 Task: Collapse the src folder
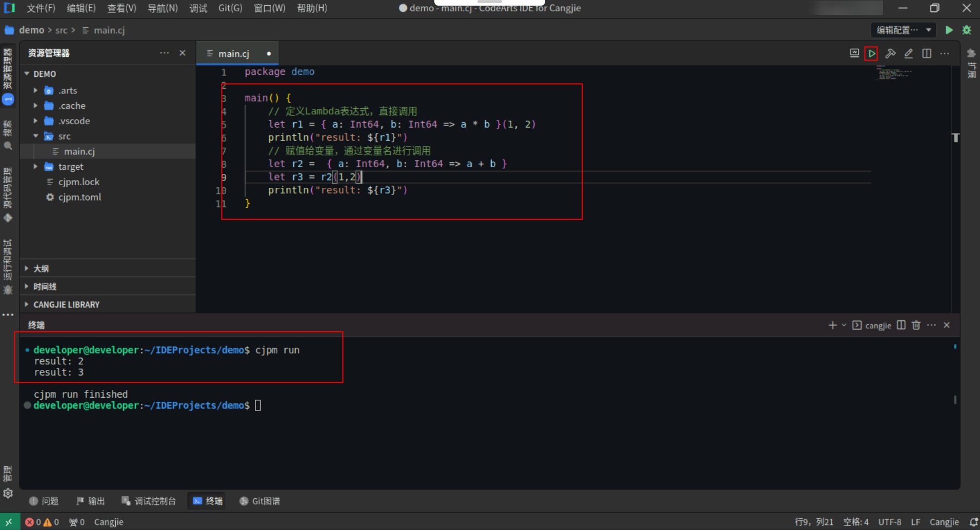(35, 136)
